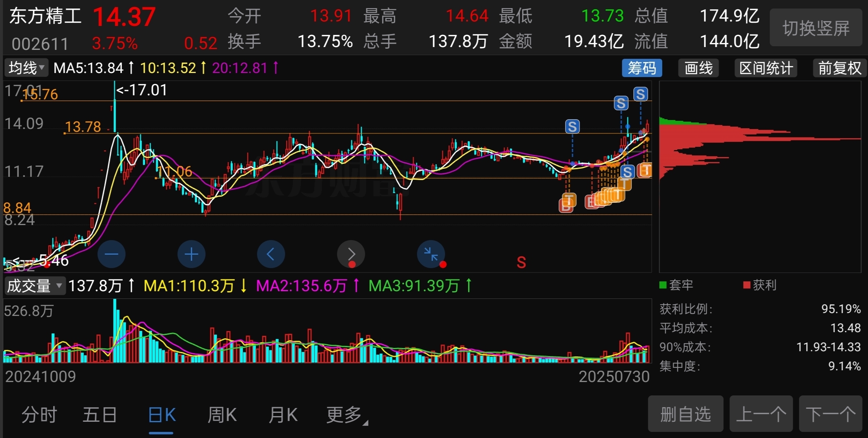Tap the 今开 13.91 opening price
Viewport: 868px width, 438px height.
tap(331, 16)
